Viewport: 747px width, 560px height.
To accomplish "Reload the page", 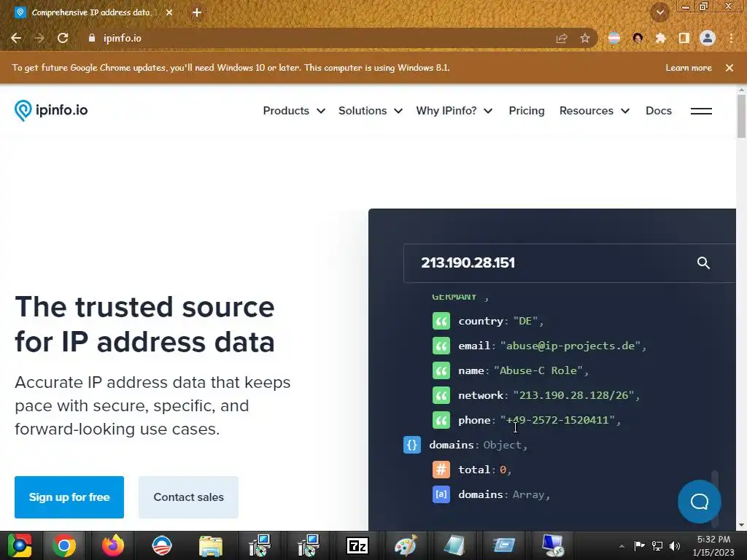I will pos(63,38).
